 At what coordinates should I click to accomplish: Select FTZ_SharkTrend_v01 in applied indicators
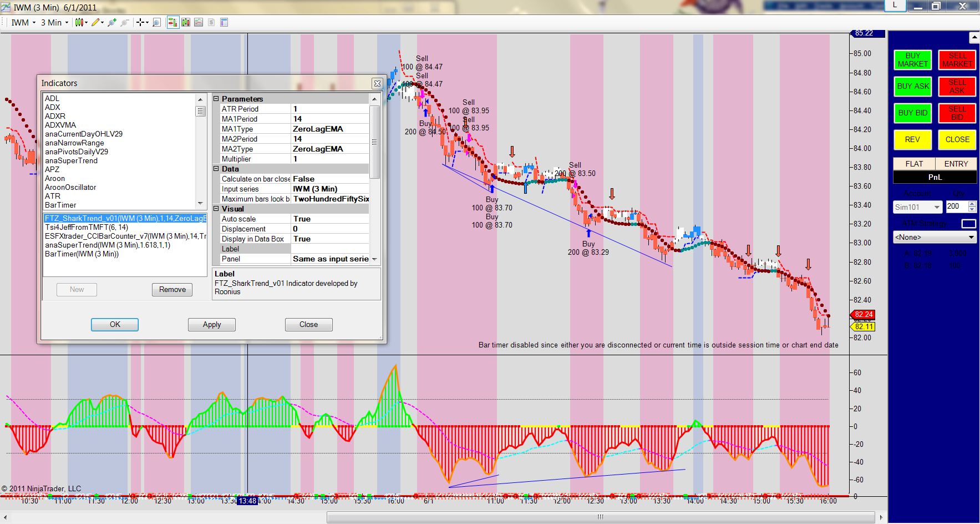(x=125, y=218)
